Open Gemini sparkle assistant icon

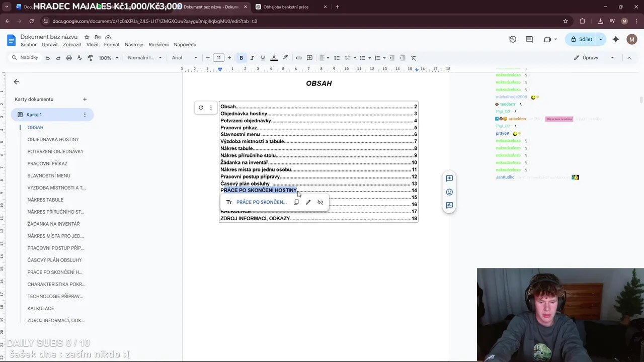click(x=616, y=39)
